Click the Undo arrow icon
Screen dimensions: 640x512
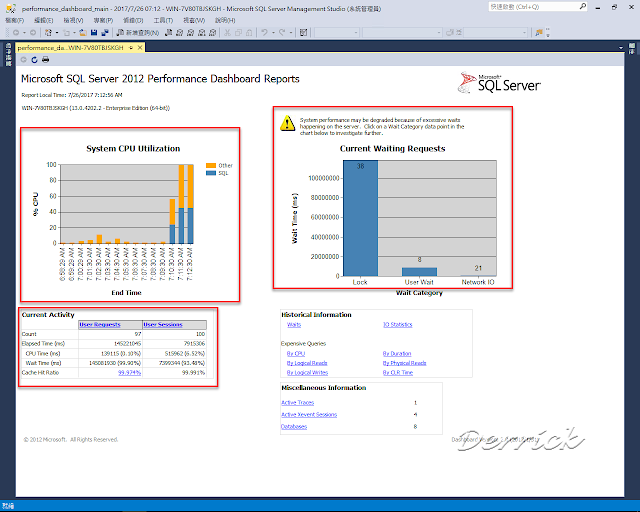coord(264,33)
